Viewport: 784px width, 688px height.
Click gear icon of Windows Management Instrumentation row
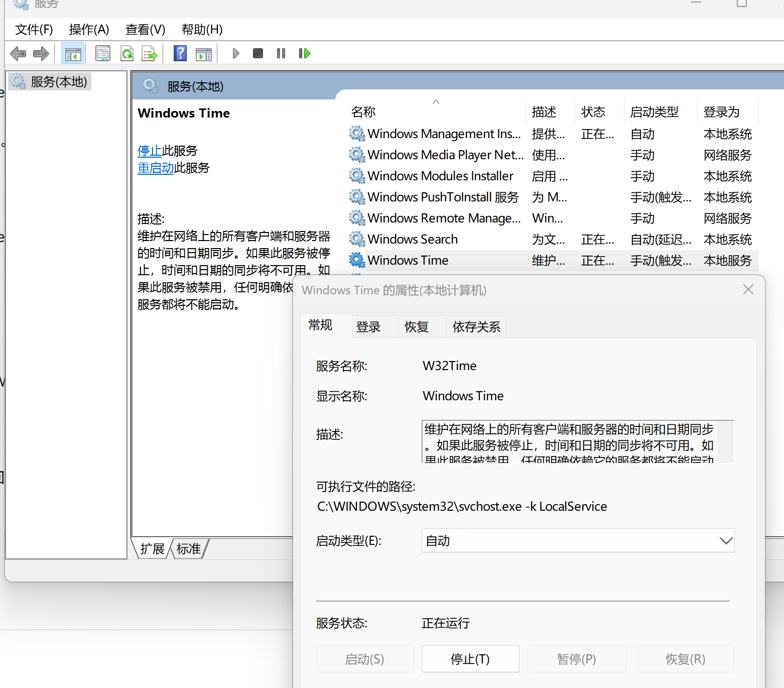357,134
